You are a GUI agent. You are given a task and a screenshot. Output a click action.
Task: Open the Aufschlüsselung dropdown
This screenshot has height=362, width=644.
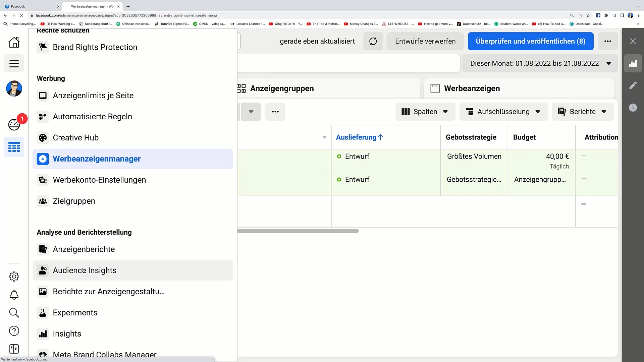click(503, 112)
